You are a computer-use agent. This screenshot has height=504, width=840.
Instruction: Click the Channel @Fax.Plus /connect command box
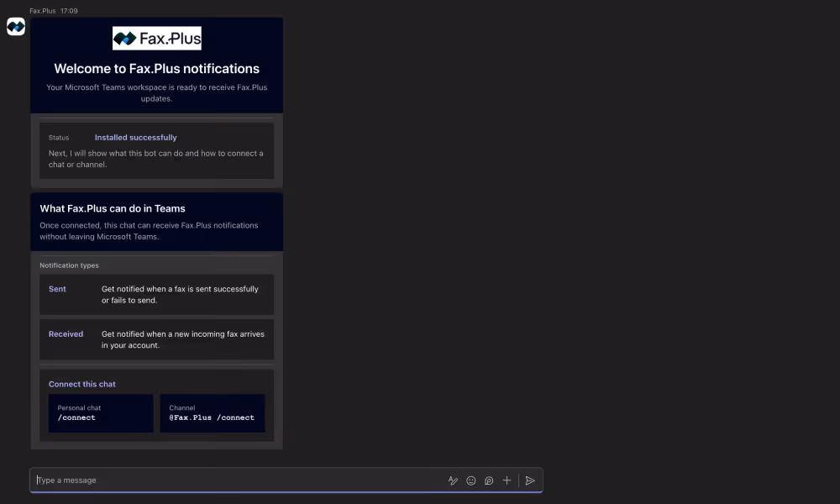tap(213, 413)
